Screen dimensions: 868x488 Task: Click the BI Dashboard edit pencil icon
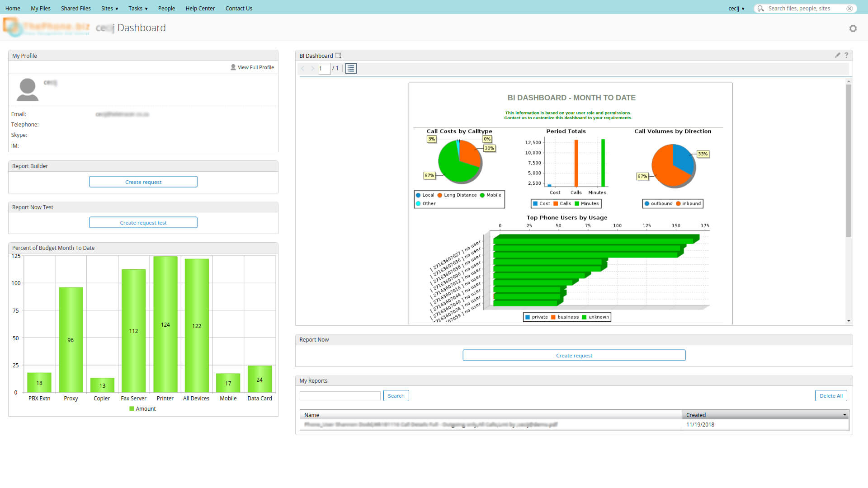837,55
